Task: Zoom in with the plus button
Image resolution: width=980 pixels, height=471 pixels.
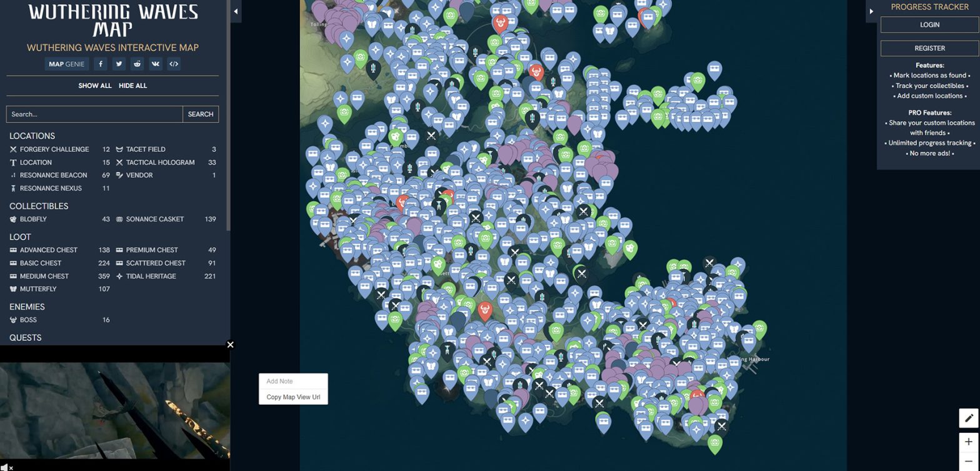Action: [x=969, y=442]
